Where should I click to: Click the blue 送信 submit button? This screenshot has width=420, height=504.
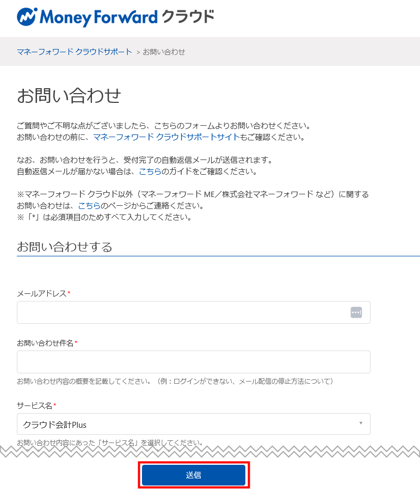pos(194,475)
